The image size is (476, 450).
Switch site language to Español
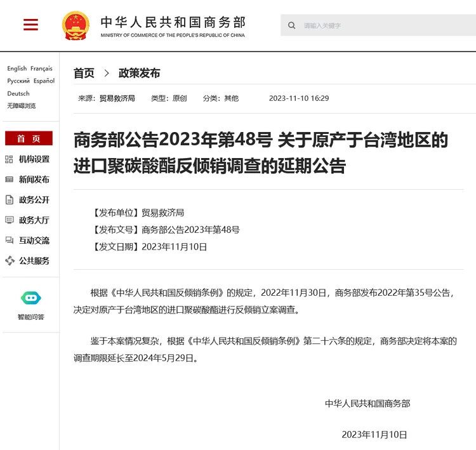coord(44,81)
